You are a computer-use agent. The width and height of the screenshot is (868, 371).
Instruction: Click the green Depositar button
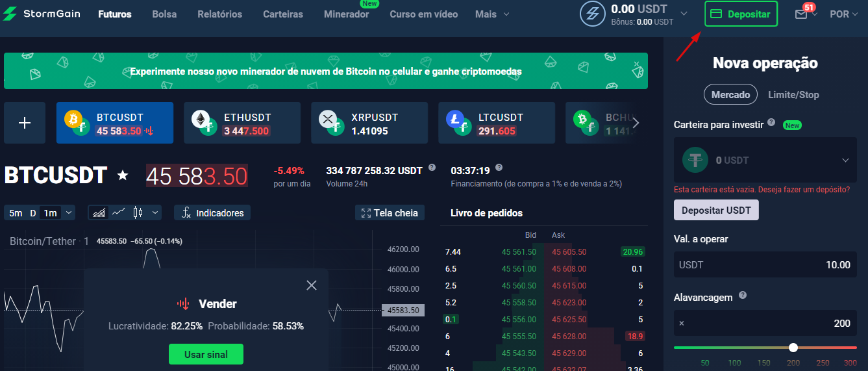(741, 14)
